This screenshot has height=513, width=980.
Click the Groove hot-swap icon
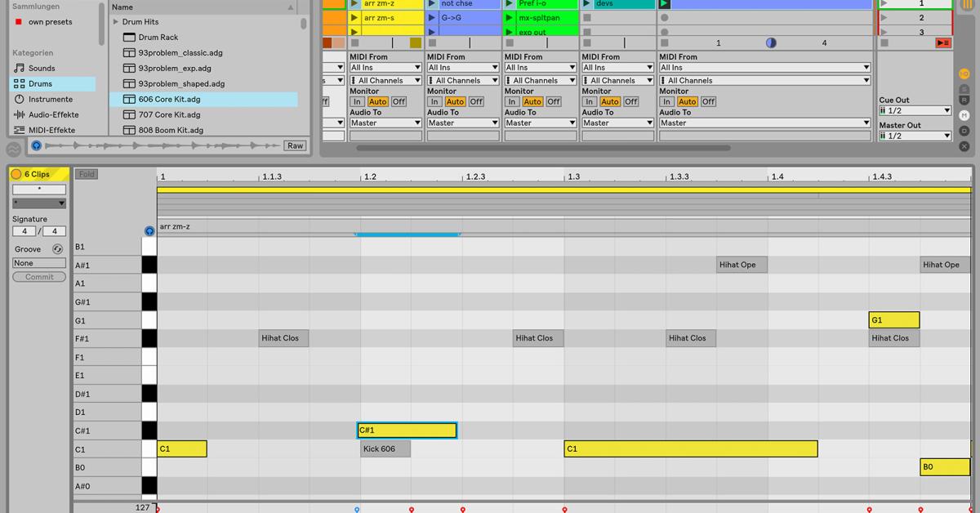[x=57, y=249]
